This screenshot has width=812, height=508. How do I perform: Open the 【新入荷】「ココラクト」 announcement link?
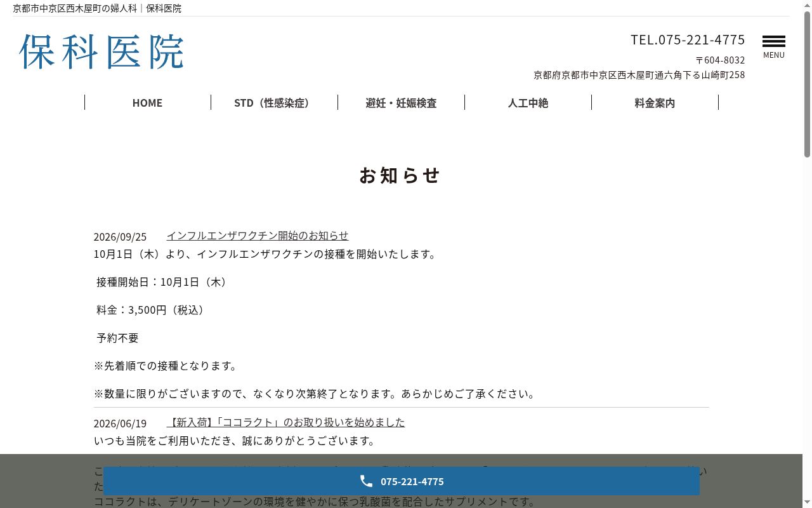point(285,422)
